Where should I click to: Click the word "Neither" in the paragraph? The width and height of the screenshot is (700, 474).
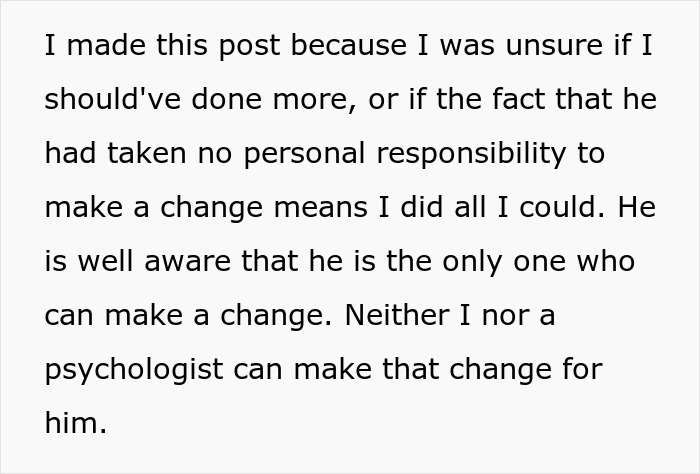pyautogui.click(x=397, y=315)
